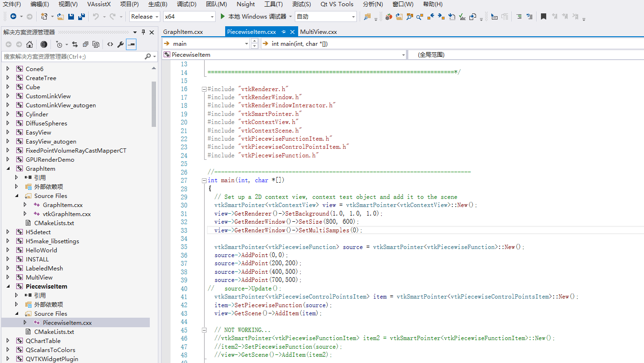Click the new project icon
Screen dimensions: 644x363
44,16
